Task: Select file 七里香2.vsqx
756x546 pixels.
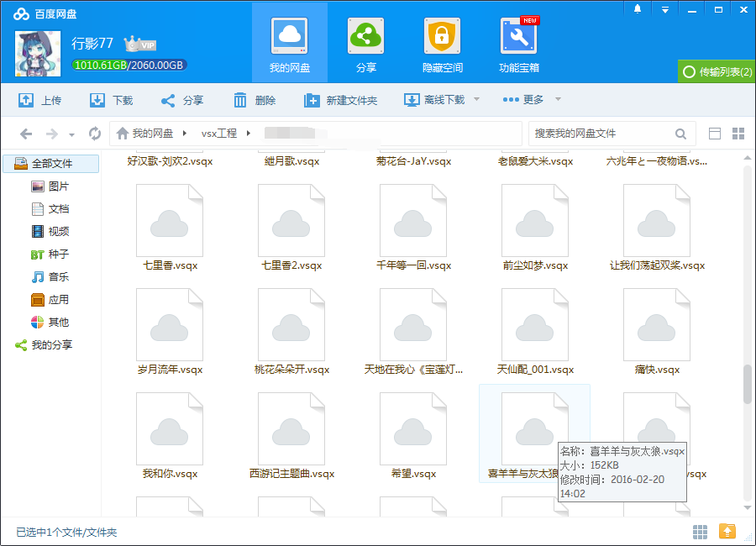Action: coord(291,228)
